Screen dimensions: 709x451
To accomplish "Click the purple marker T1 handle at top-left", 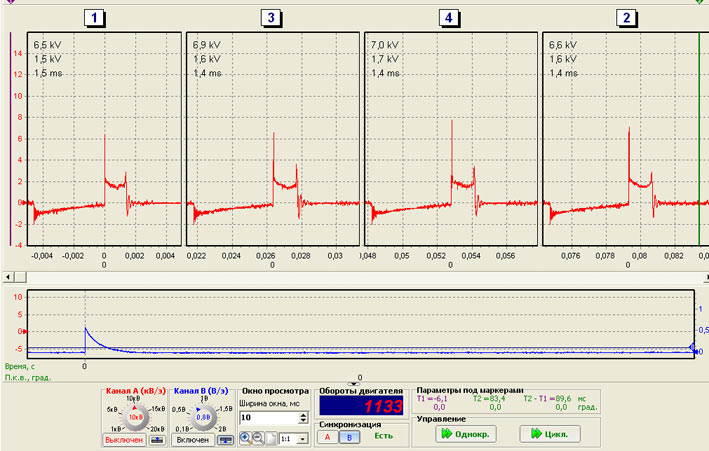I will coord(10,2).
